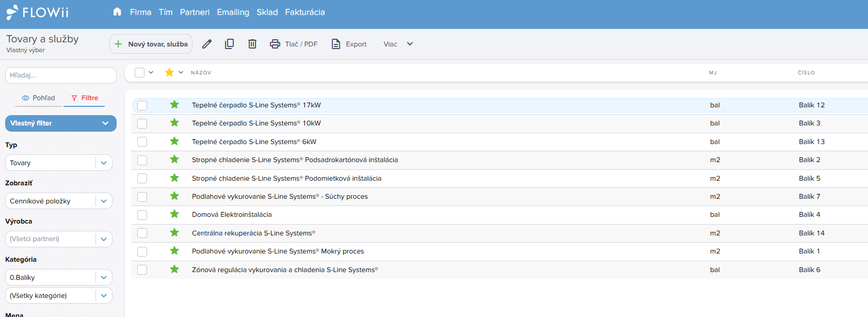This screenshot has width=868, height=317.
Task: Toggle star for Tepelné čerpadlo 10kW
Action: coord(174,123)
